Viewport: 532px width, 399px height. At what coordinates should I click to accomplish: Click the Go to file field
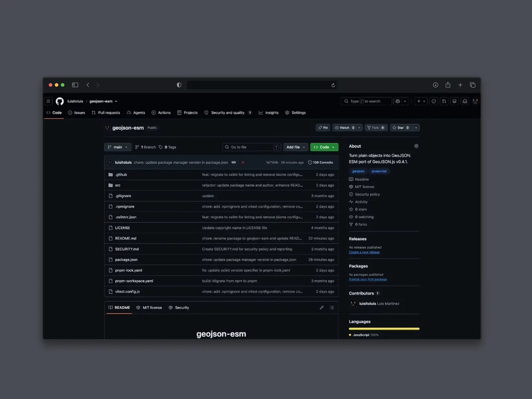[x=252, y=147]
